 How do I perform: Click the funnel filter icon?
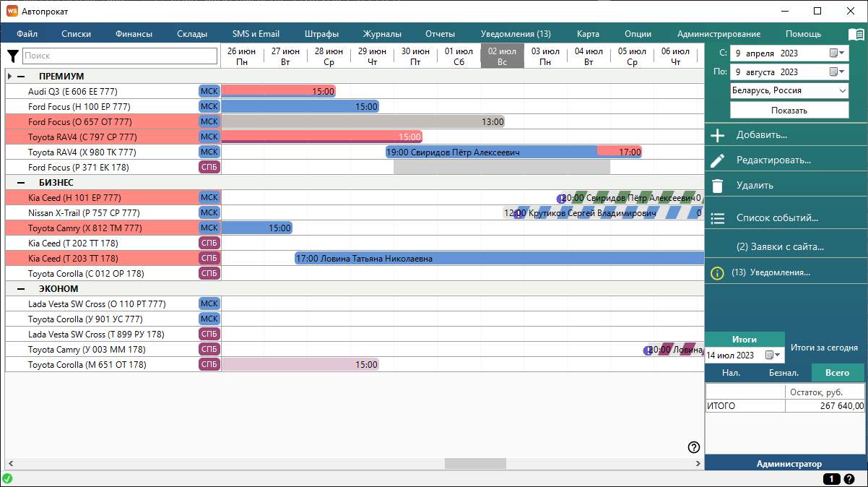13,56
